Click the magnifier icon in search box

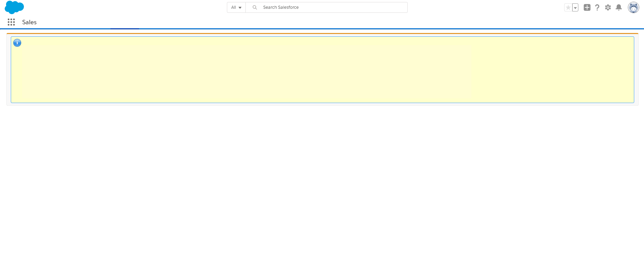[255, 7]
